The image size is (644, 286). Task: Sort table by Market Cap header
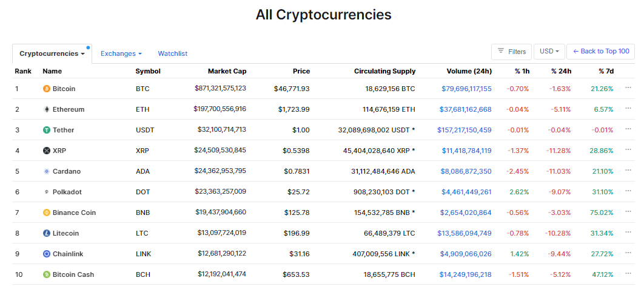click(227, 71)
